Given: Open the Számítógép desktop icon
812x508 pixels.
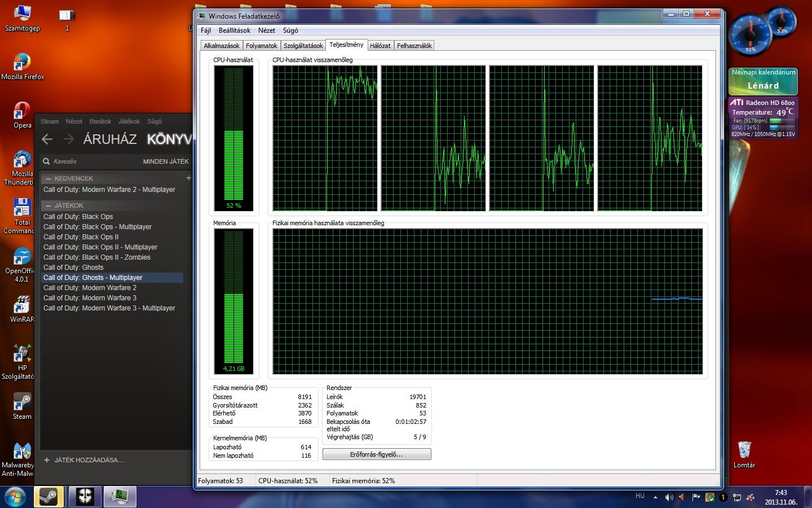Looking at the screenshot, I should point(22,17).
